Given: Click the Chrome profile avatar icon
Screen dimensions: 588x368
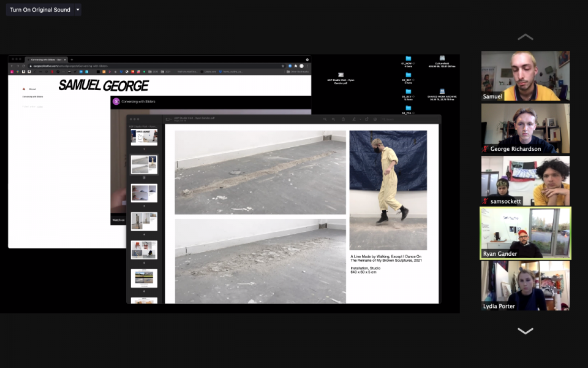Looking at the screenshot, I should 301,66.
